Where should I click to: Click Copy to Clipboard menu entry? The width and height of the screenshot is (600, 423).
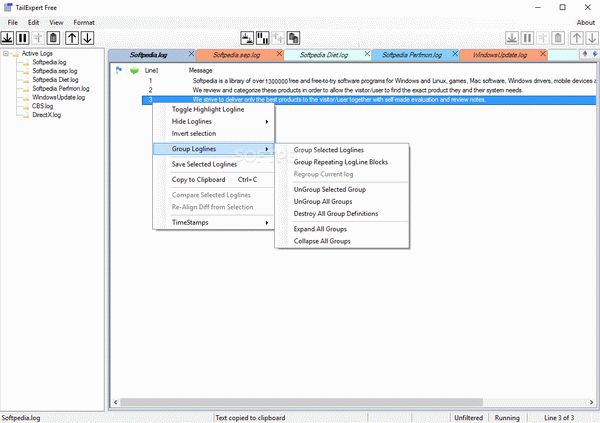point(200,180)
